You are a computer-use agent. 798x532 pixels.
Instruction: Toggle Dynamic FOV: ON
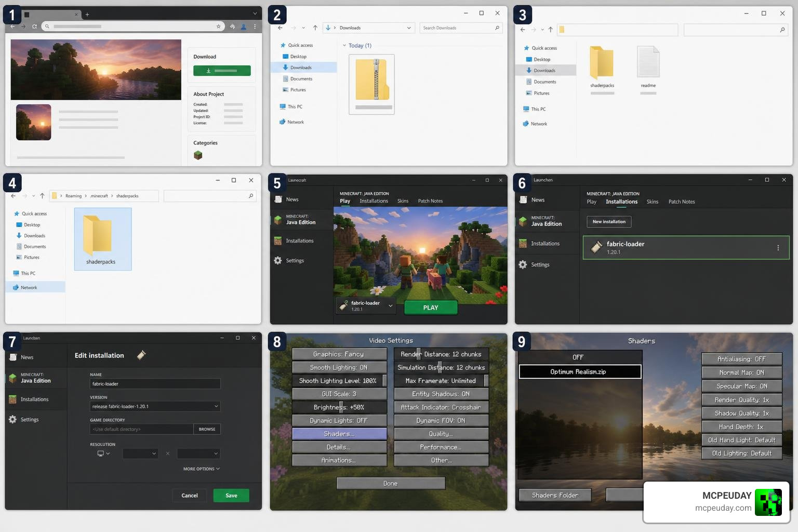(x=441, y=420)
